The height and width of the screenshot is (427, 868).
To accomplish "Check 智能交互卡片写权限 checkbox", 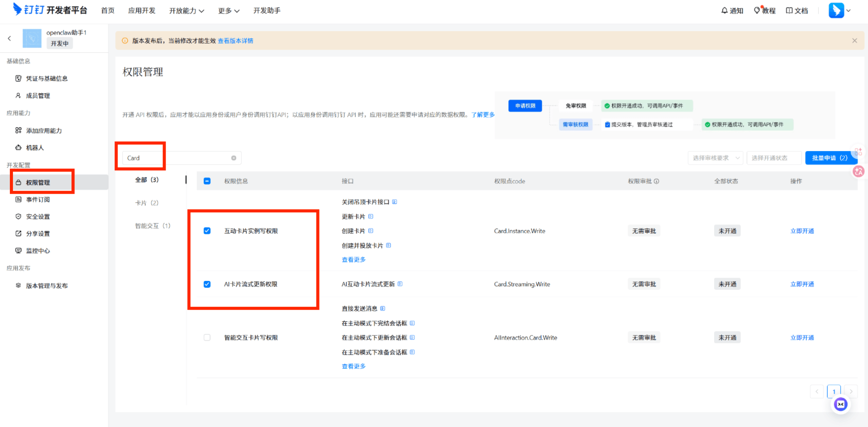I will [x=207, y=337].
